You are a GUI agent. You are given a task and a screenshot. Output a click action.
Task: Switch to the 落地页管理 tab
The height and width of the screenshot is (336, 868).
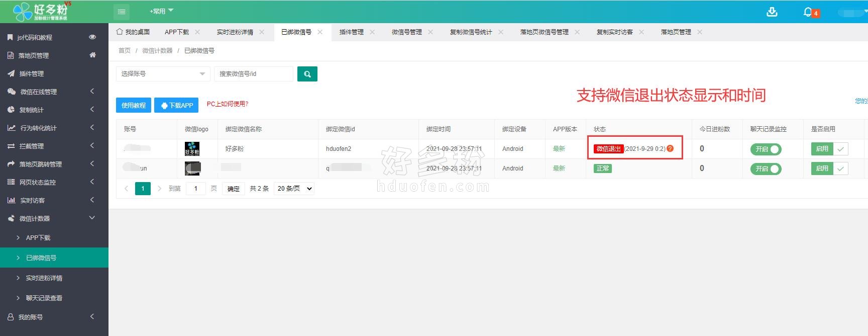point(676,32)
